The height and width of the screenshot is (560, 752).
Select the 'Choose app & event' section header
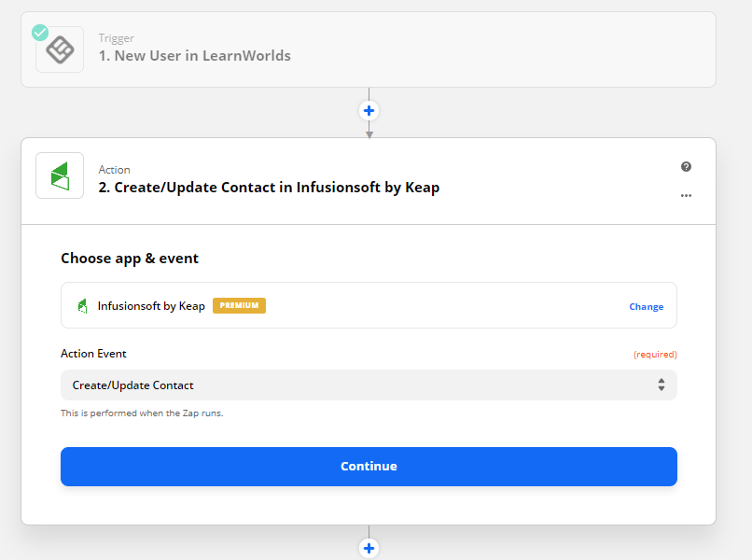(130, 259)
